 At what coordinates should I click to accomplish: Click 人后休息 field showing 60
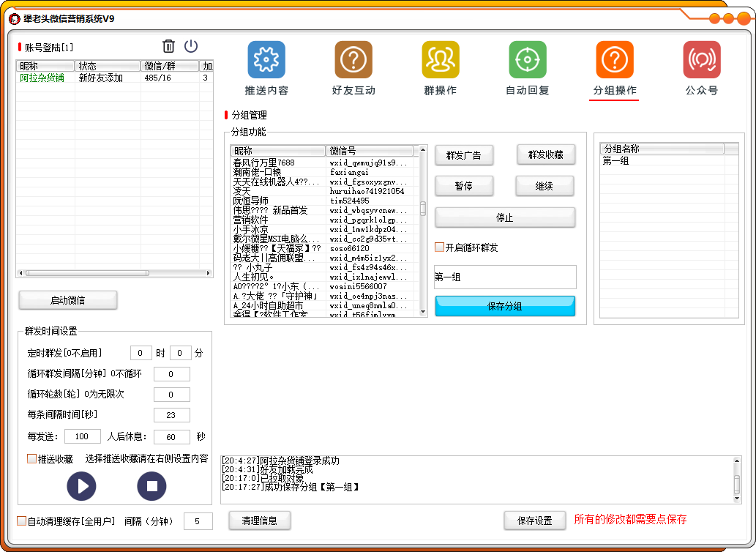172,437
